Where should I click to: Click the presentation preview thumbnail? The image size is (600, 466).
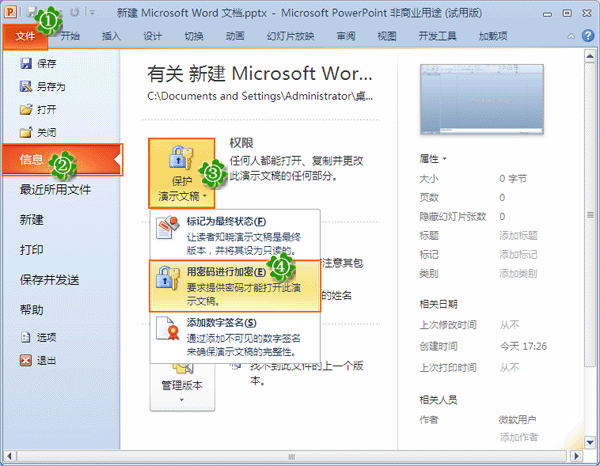pyautogui.click(x=482, y=99)
